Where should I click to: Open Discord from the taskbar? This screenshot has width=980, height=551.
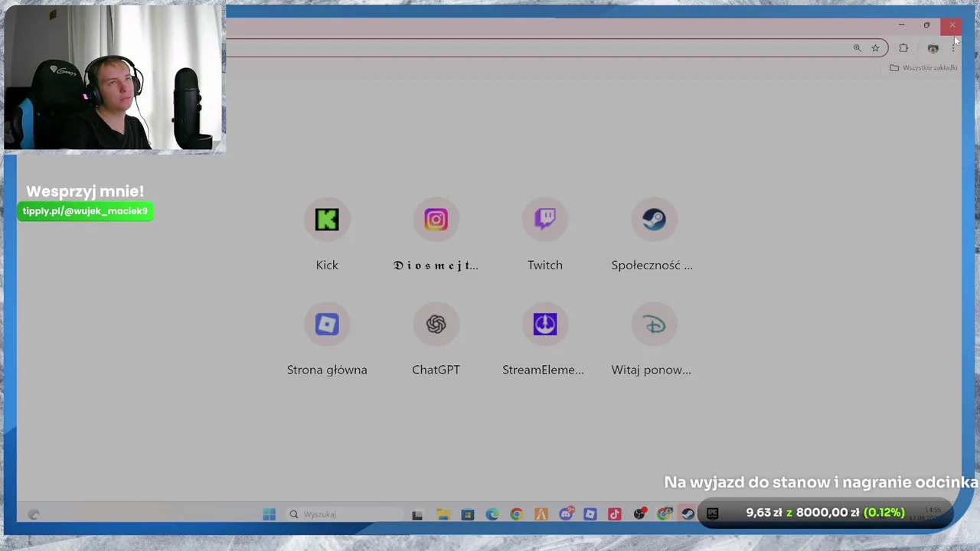pyautogui.click(x=566, y=515)
